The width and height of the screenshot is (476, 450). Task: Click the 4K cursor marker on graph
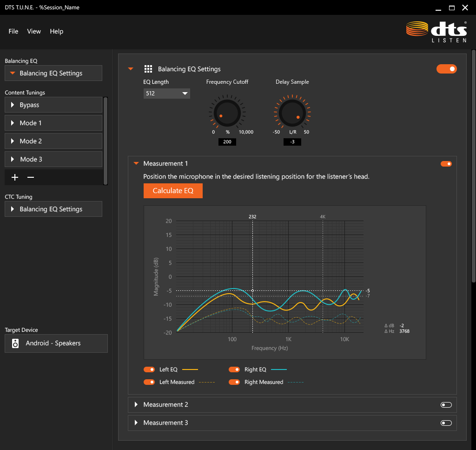[x=323, y=217]
